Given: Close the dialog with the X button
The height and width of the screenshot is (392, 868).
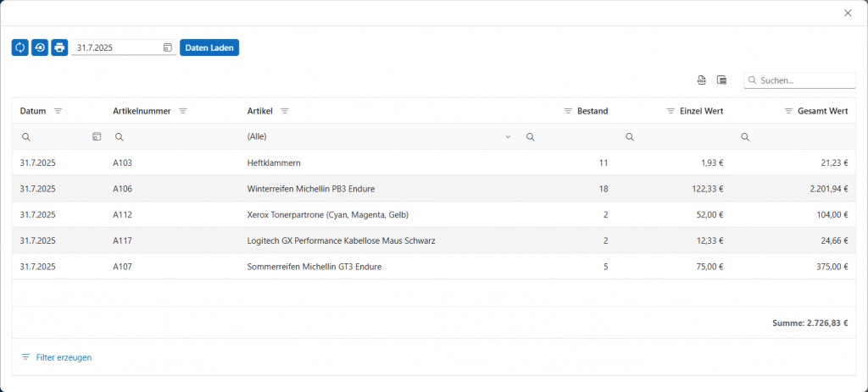Looking at the screenshot, I should click(x=848, y=13).
